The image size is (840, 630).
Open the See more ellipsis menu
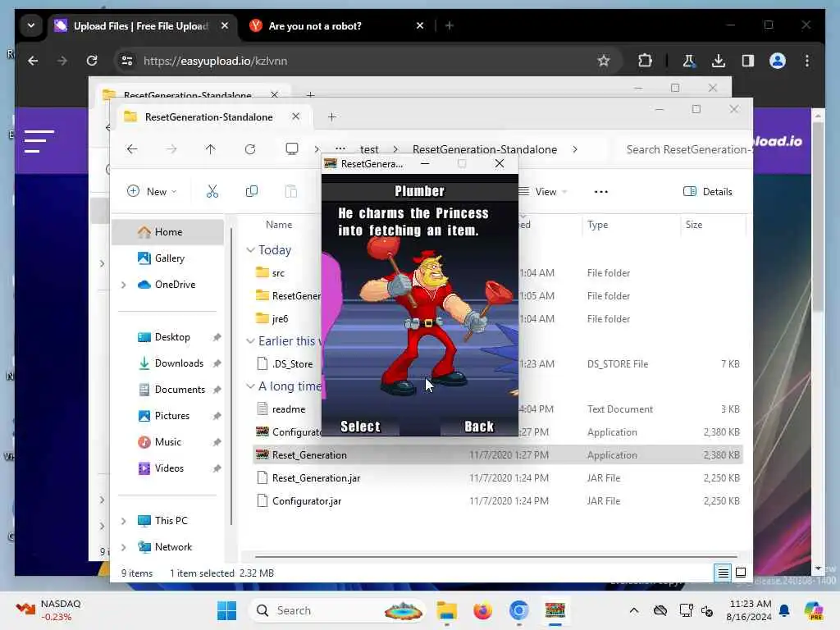pos(601,192)
